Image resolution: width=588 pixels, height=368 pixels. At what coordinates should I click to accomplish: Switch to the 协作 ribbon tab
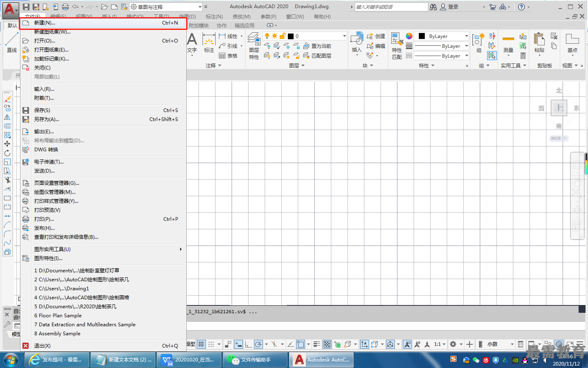coord(222,25)
